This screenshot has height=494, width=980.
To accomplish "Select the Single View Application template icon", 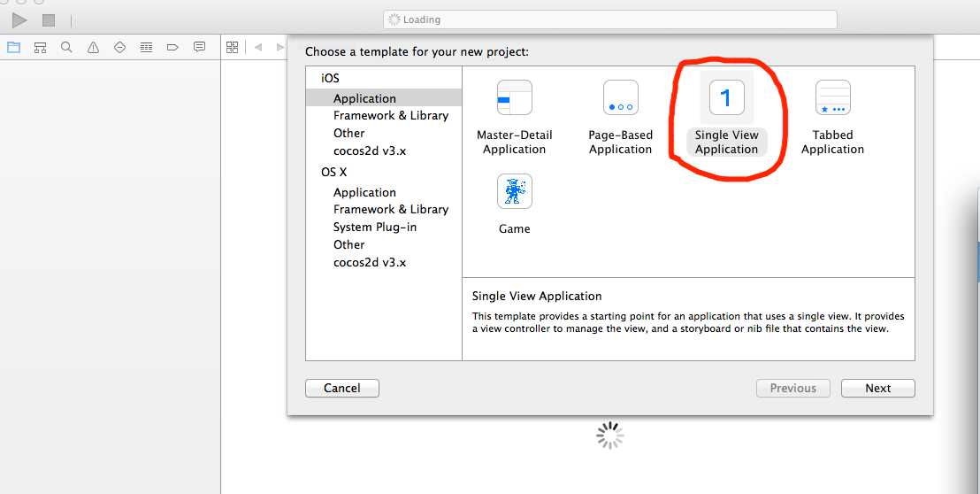I will 727,97.
